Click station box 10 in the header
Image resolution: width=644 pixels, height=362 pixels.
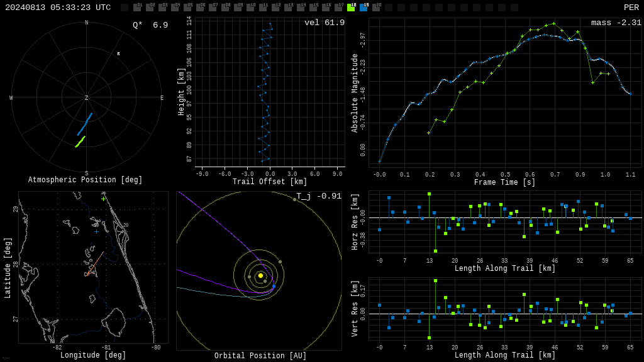coord(250,8)
